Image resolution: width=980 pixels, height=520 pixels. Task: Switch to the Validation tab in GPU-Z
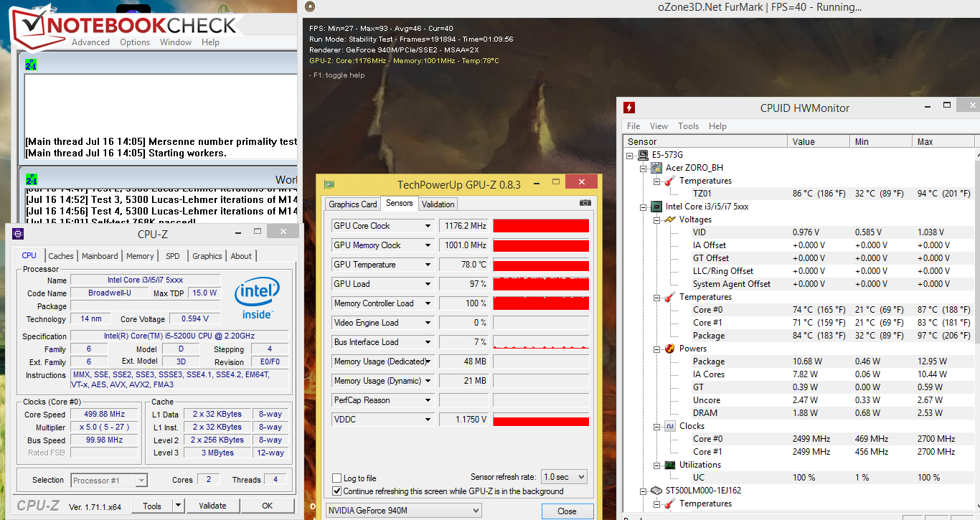[438, 204]
